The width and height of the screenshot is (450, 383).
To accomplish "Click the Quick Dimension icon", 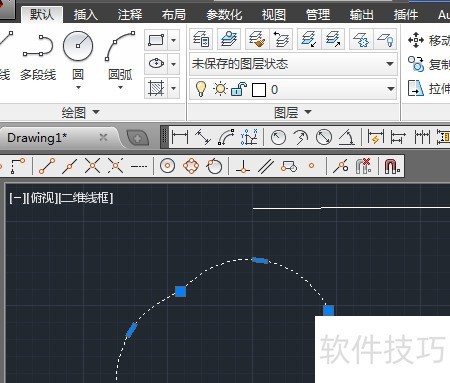I will point(375,137).
